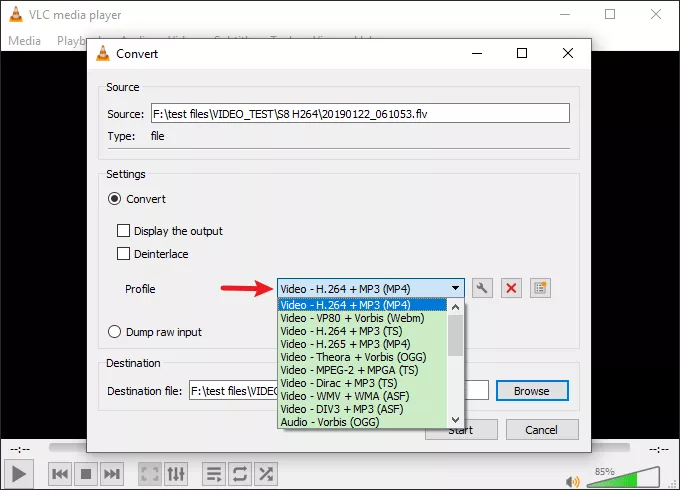Choose Video - VP80 + Vorbis (Webm)
Viewport: 680px width, 490px height.
[362, 318]
